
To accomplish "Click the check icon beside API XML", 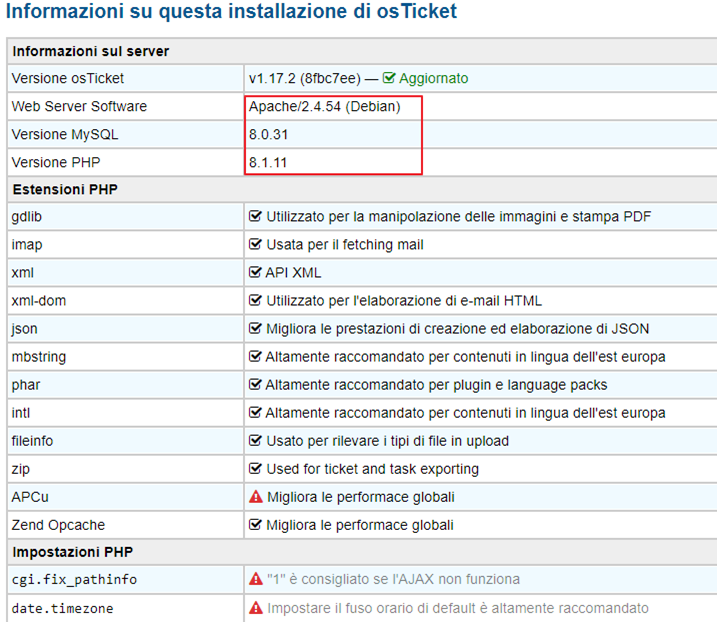I will pyautogui.click(x=255, y=272).
